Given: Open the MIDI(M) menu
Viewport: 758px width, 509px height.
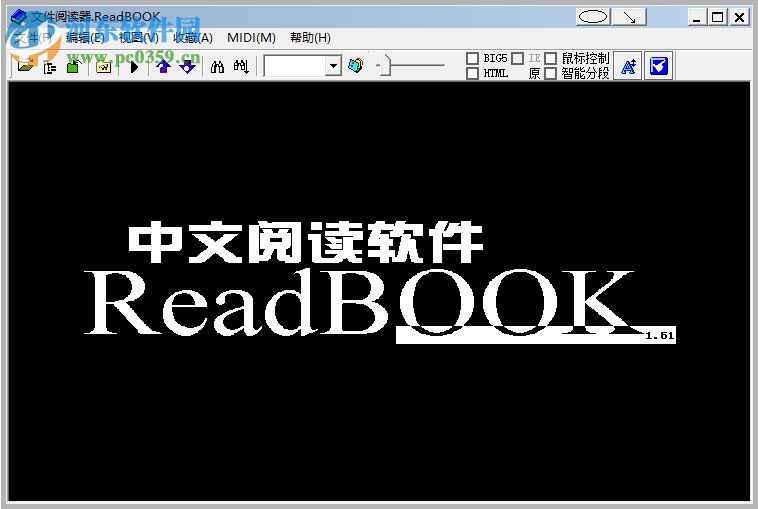Looking at the screenshot, I should coord(251,38).
